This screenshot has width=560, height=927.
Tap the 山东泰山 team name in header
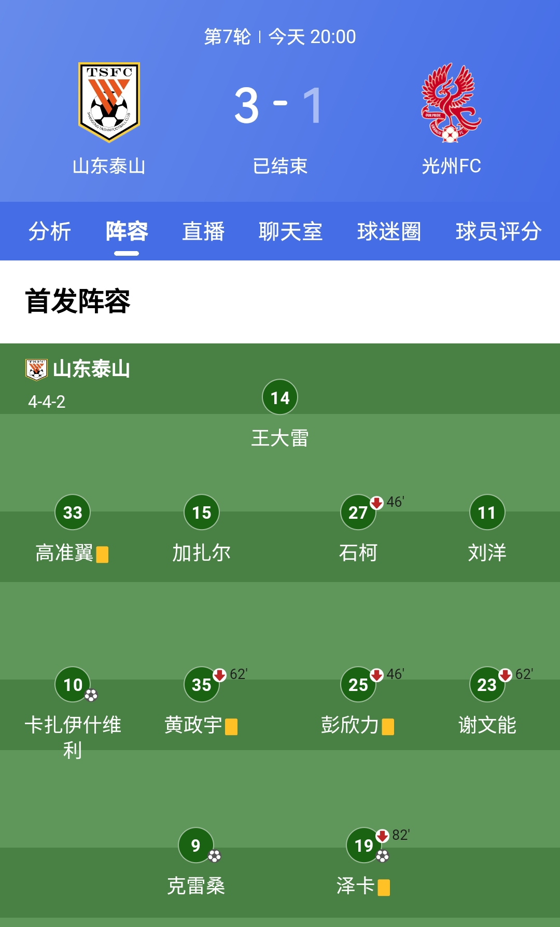pyautogui.click(x=109, y=166)
